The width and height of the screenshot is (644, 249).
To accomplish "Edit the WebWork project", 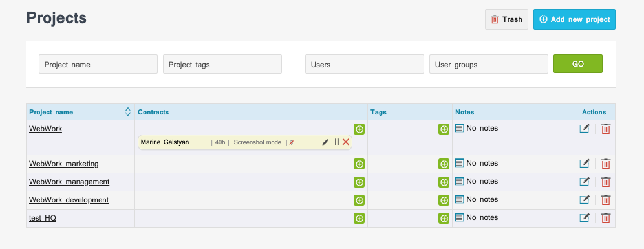I will [585, 129].
